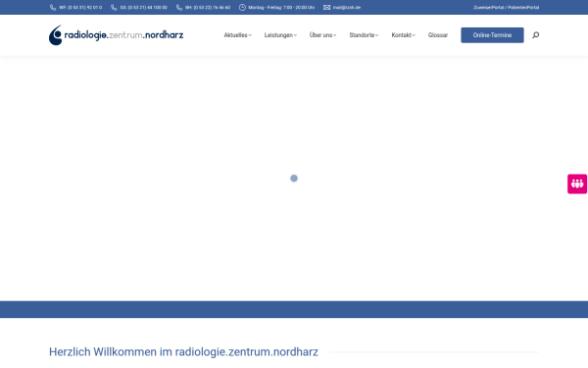Call the GS phone number link
The image size is (588, 368).
144,8
